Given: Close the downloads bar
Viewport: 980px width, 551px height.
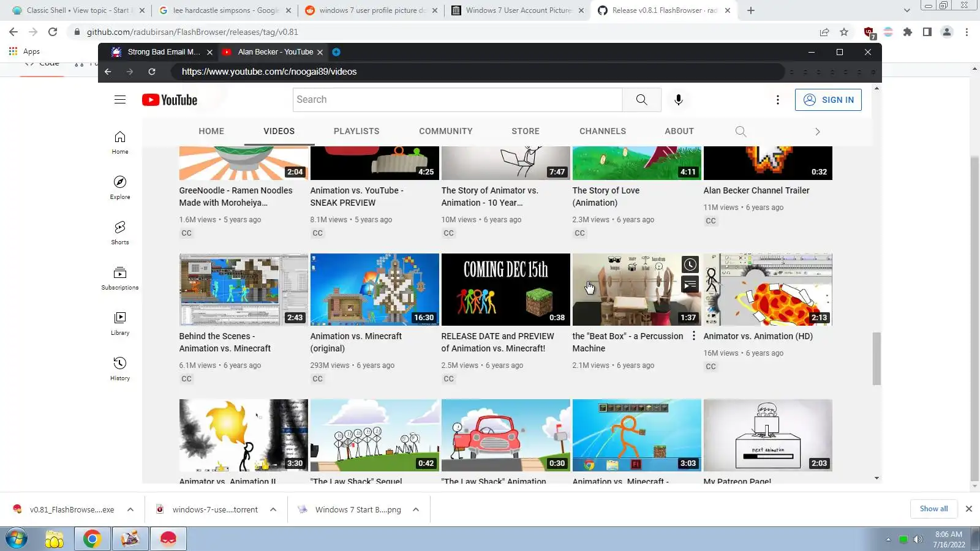Looking at the screenshot, I should coord(968,509).
